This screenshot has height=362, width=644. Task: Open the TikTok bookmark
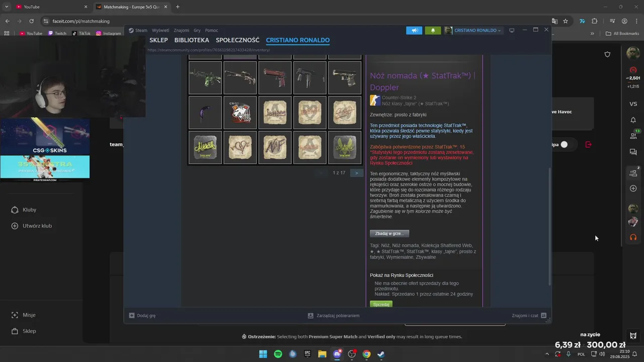[x=82, y=33]
